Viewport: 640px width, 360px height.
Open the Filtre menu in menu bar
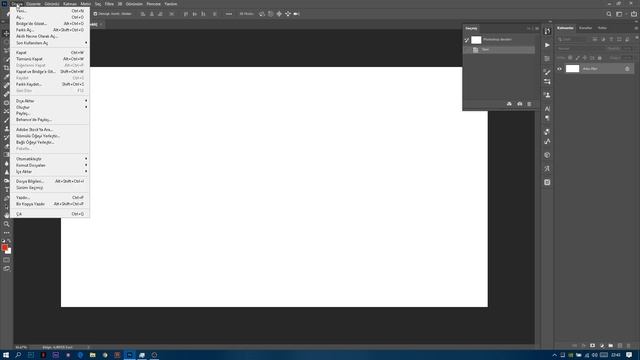[109, 4]
